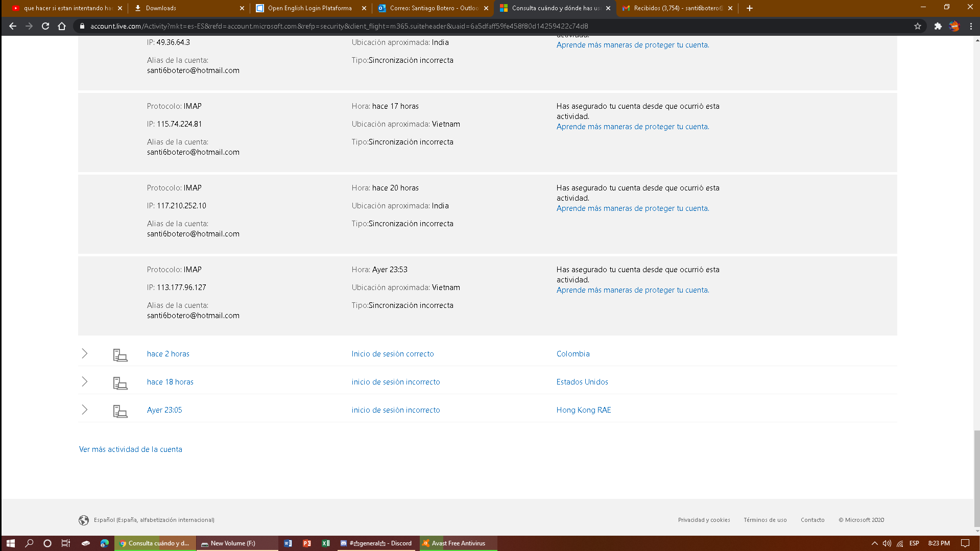Click the page vertical scrollbar thumb
This screenshot has width=980, height=551.
pyautogui.click(x=977, y=478)
